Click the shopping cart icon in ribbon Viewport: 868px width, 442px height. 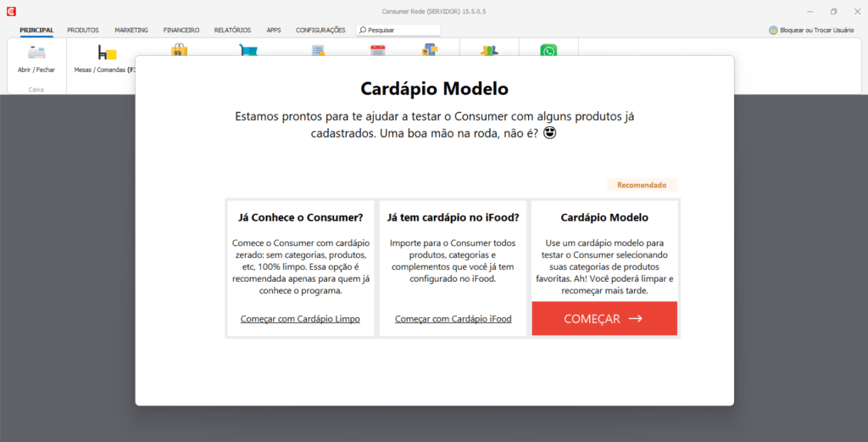[248, 50]
